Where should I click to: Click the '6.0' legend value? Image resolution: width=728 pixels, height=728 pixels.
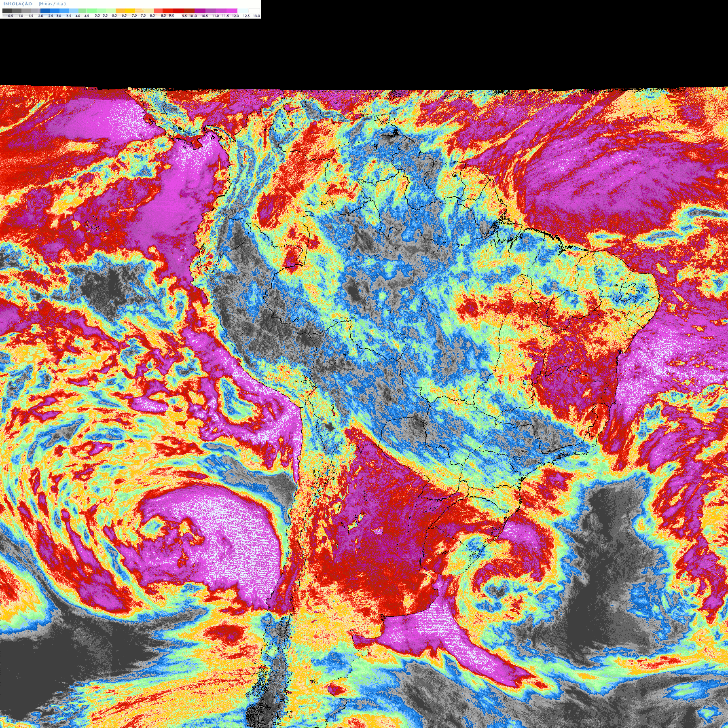[114, 15]
